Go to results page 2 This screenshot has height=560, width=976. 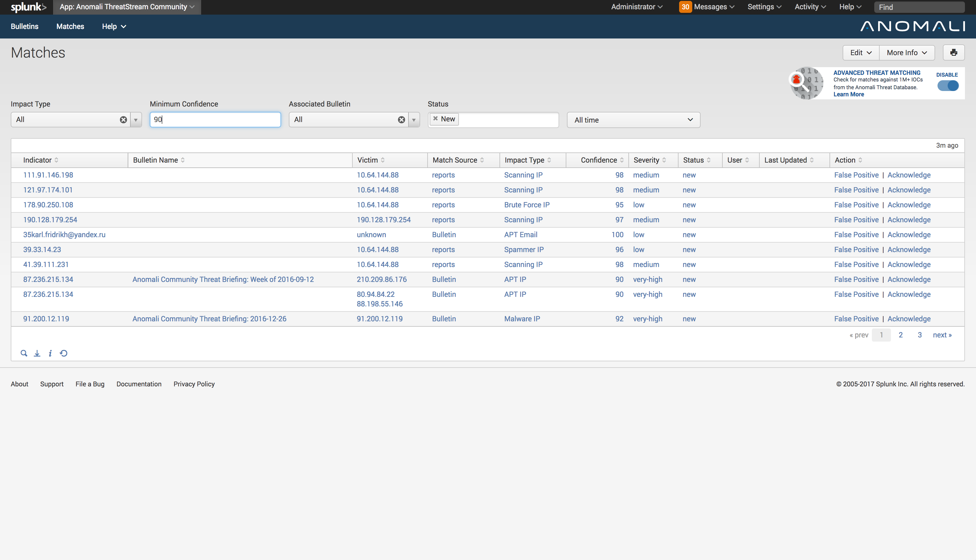(900, 335)
